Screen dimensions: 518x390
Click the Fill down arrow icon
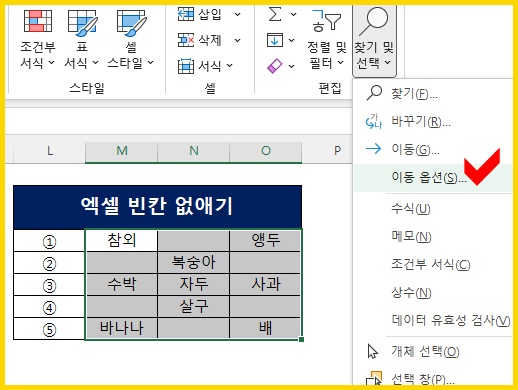(x=275, y=40)
